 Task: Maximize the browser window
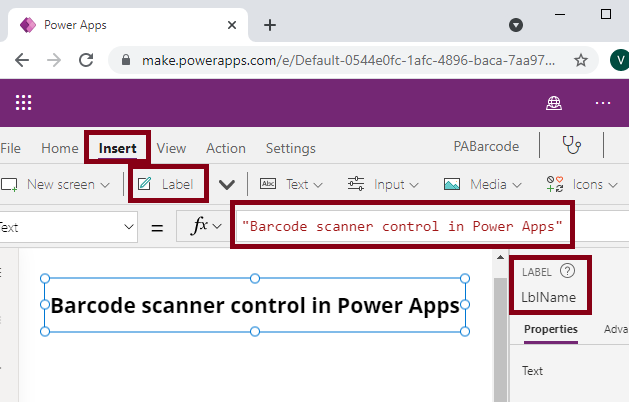(606, 14)
